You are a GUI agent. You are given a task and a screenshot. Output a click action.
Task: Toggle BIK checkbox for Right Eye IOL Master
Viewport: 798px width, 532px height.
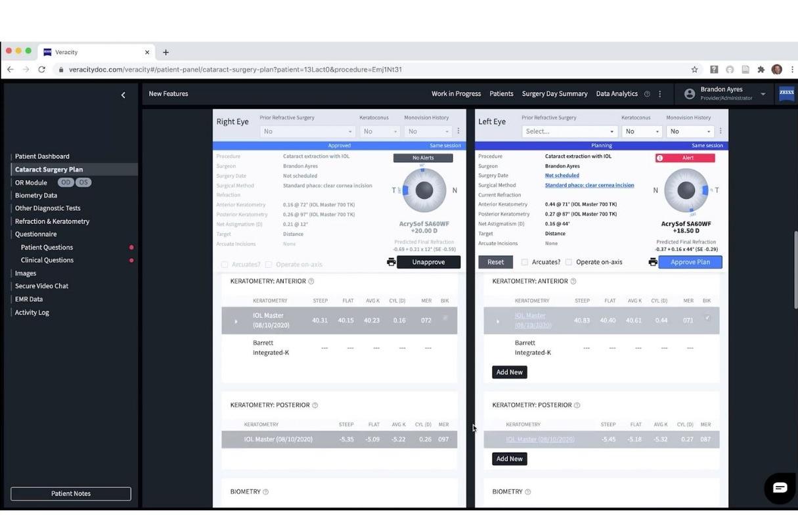point(445,318)
